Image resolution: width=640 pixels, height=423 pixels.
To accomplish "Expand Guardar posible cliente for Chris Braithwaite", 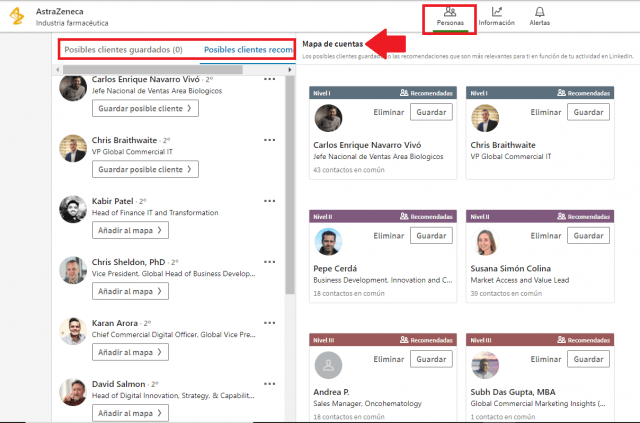I will (145, 169).
